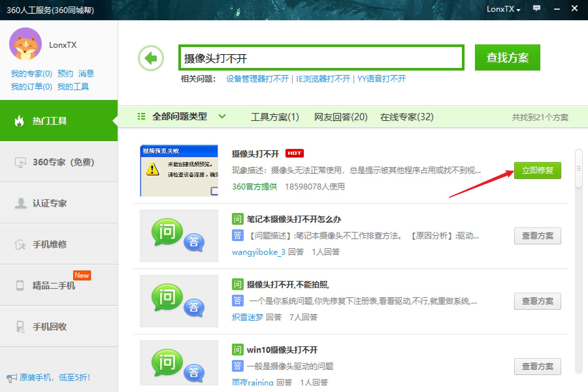Image resolution: width=588 pixels, height=392 pixels.
Task: Select 360专家 (免费) in sidebar
Action: pyautogui.click(x=59, y=162)
